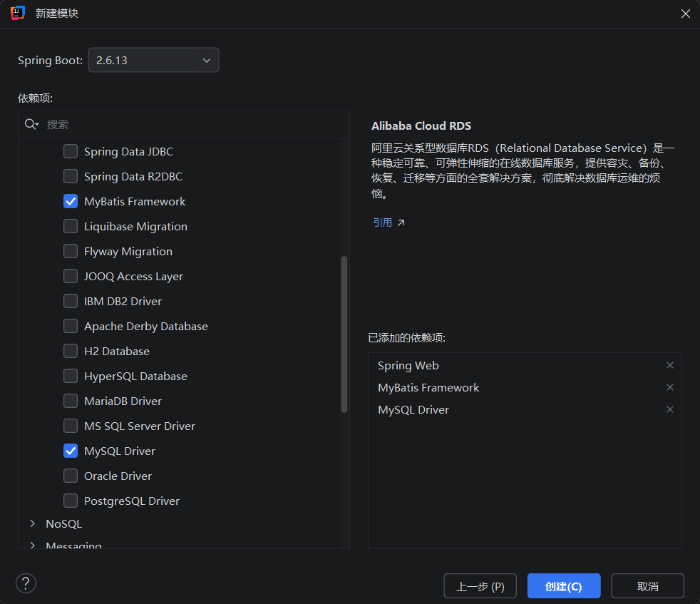Open the help question mark button
The image size is (700, 604).
pos(26,583)
